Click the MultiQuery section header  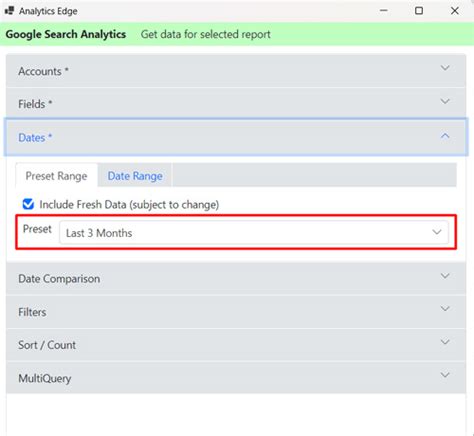point(236,378)
